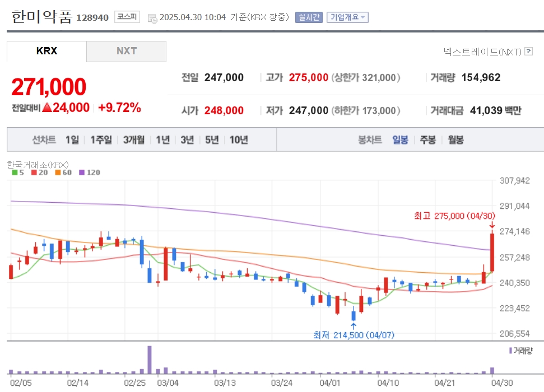Switch to the KRX tab
The width and height of the screenshot is (544, 392).
pyautogui.click(x=47, y=51)
